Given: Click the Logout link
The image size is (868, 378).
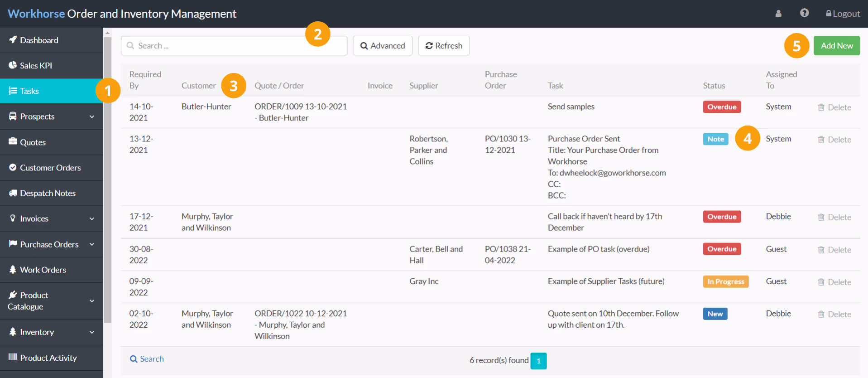Looking at the screenshot, I should [x=843, y=14].
